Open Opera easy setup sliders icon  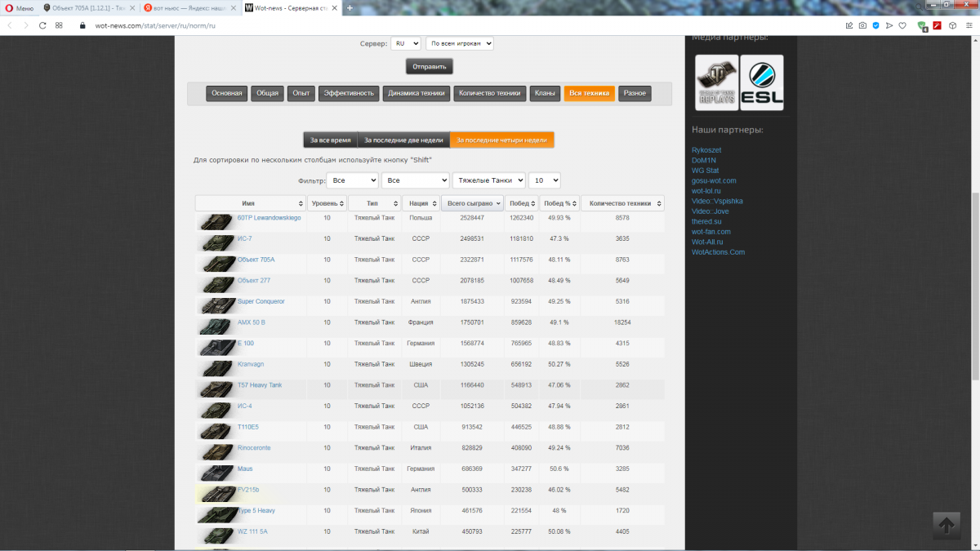967,25
